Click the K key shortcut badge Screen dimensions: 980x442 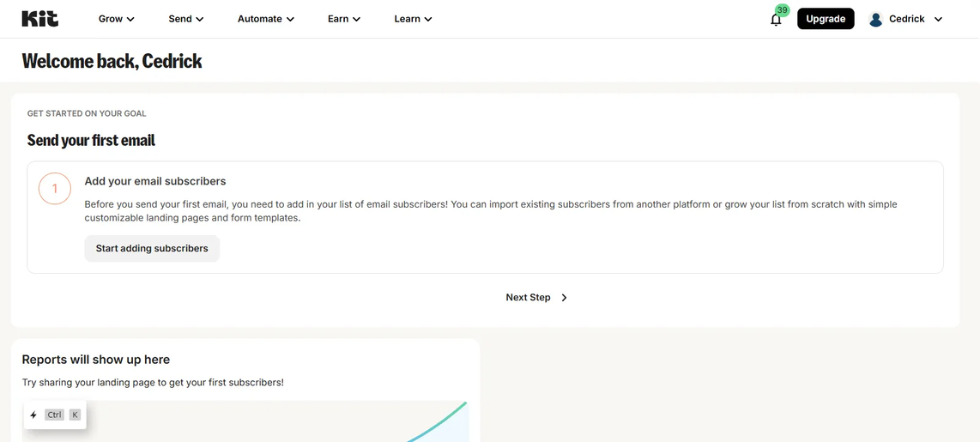(75, 415)
